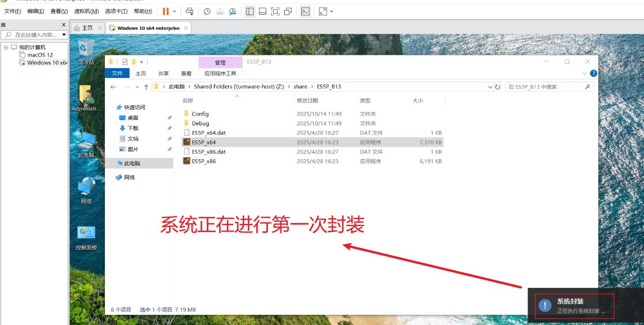Enter VMware full screen mode icon
The height and width of the screenshot is (325, 644).
[275, 11]
